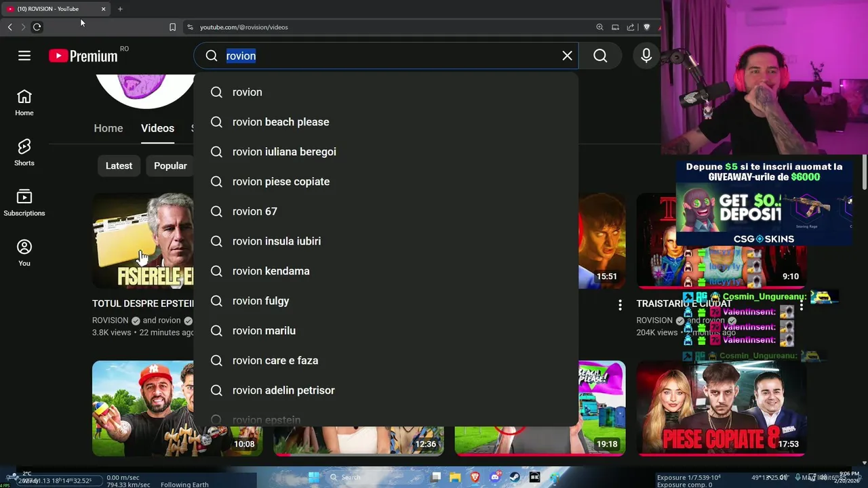868x488 pixels.
Task: Open the browser zoom control icon
Action: click(x=599, y=27)
